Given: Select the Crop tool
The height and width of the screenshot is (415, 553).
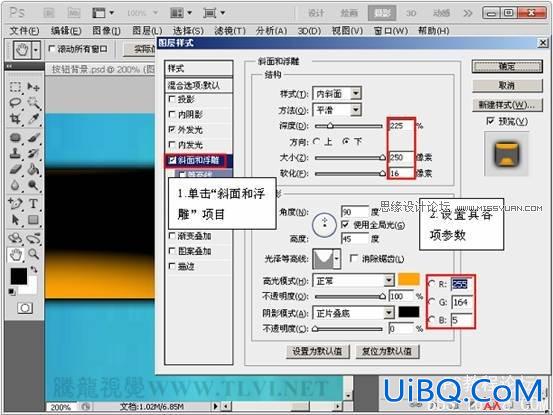Looking at the screenshot, I should click(15, 119).
